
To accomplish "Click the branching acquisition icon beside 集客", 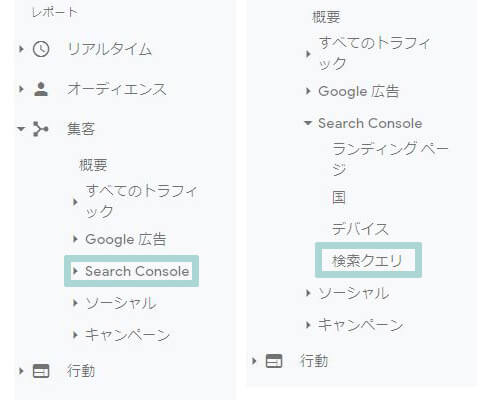I will pyautogui.click(x=41, y=129).
